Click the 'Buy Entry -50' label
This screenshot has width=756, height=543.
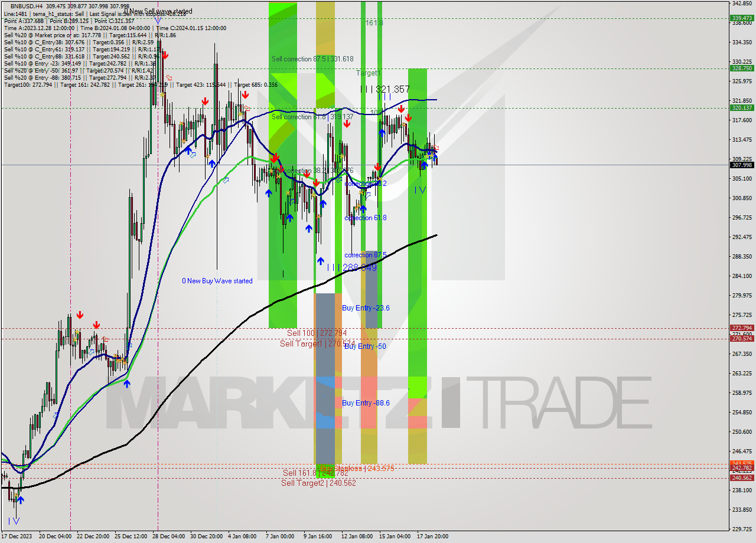click(x=365, y=346)
